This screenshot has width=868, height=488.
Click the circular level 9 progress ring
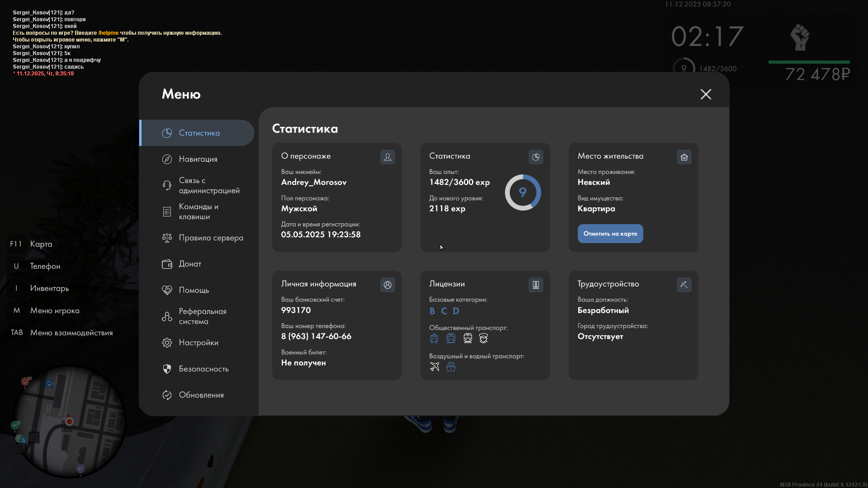tap(523, 192)
